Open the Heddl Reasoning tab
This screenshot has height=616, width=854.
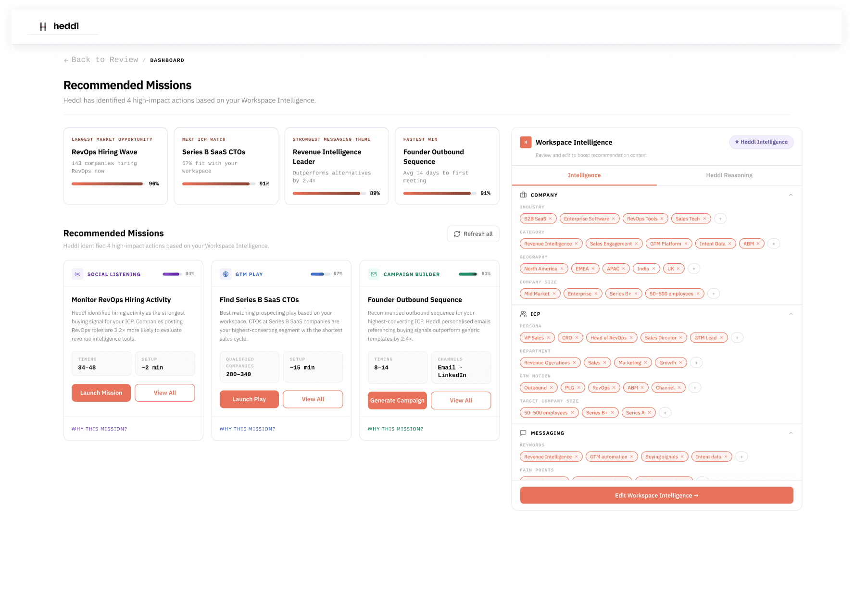click(x=729, y=175)
